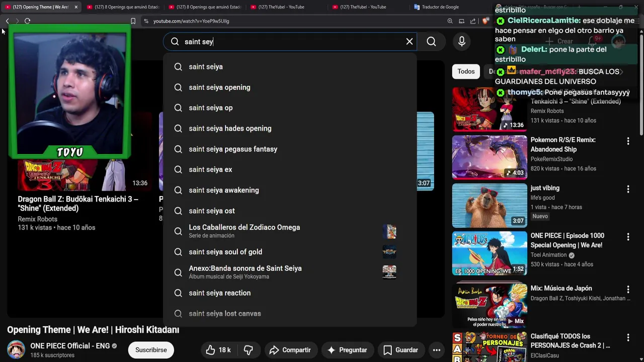This screenshot has height=362, width=644.
Task: Click the magnifier search submit button
Action: click(431, 42)
